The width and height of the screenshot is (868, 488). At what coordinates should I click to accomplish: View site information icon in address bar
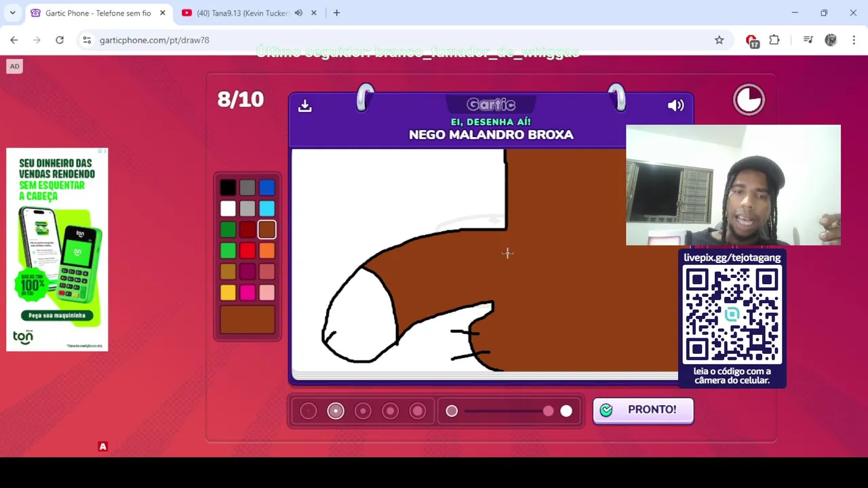tap(87, 40)
